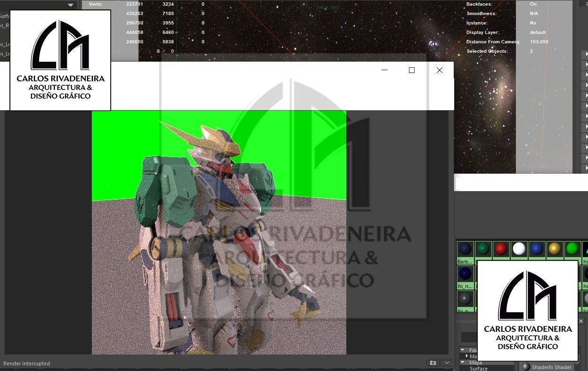
Task: Click the Distance From Camera value 153.055
Action: point(539,42)
